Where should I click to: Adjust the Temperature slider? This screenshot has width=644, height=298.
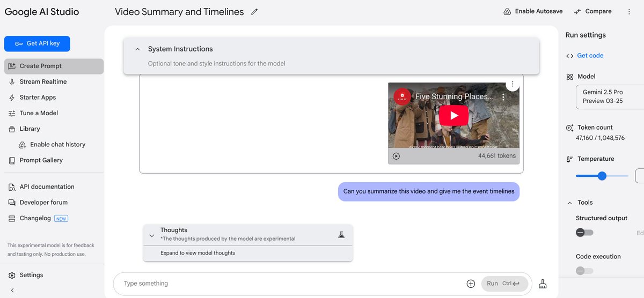click(x=602, y=176)
